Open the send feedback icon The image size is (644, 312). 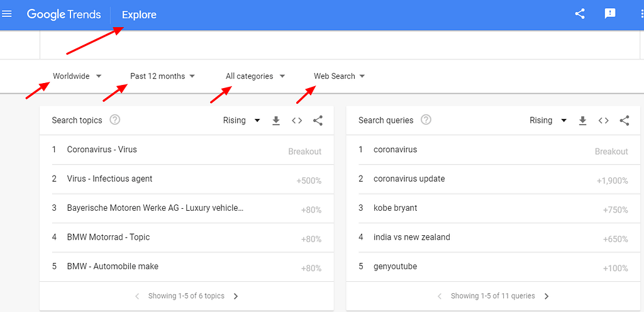(610, 14)
